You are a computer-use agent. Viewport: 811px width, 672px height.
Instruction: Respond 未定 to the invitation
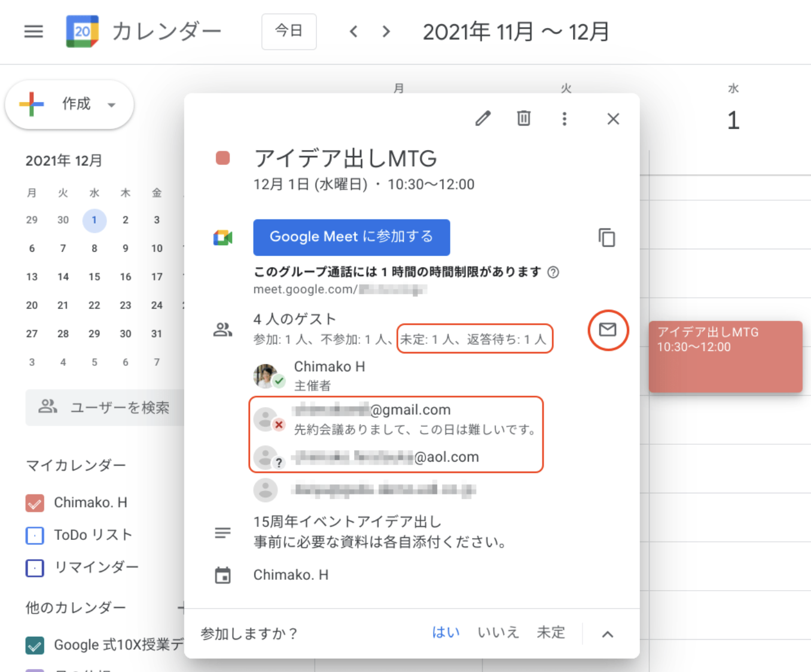click(x=550, y=633)
